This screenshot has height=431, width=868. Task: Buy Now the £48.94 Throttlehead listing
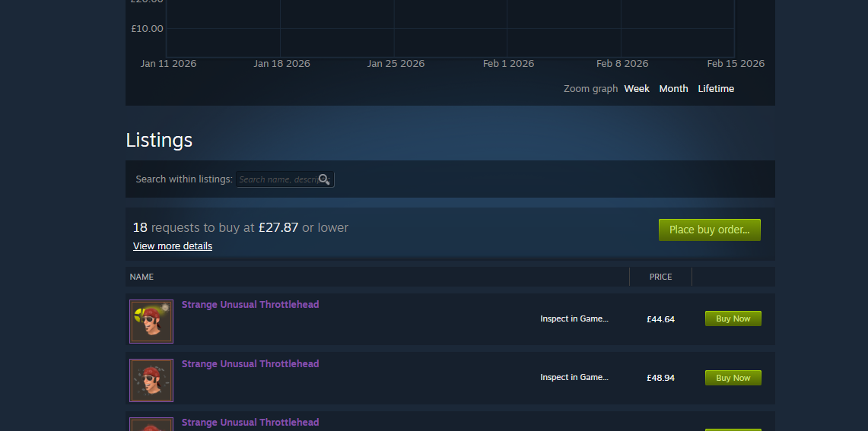click(733, 378)
